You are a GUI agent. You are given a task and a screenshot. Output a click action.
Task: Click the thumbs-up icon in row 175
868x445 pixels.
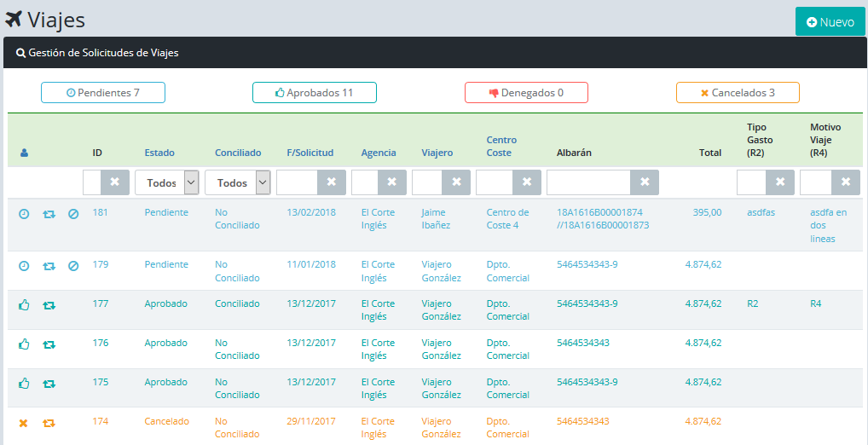pos(24,383)
